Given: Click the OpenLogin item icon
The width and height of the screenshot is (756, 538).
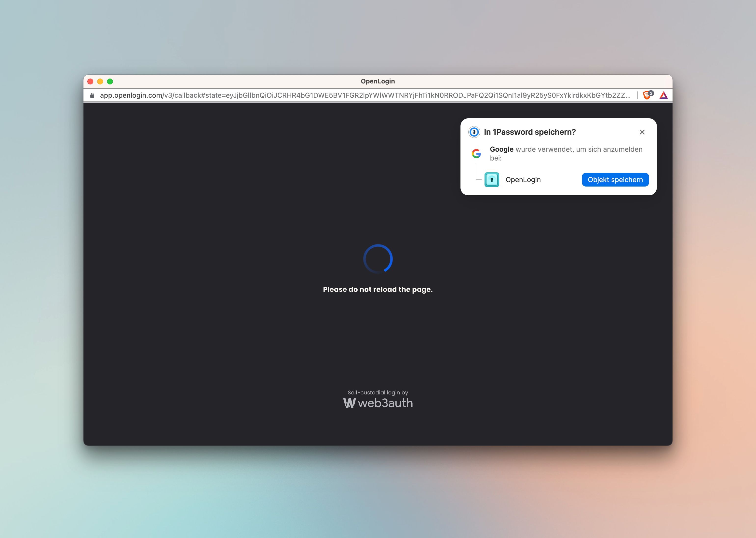Looking at the screenshot, I should pos(492,180).
